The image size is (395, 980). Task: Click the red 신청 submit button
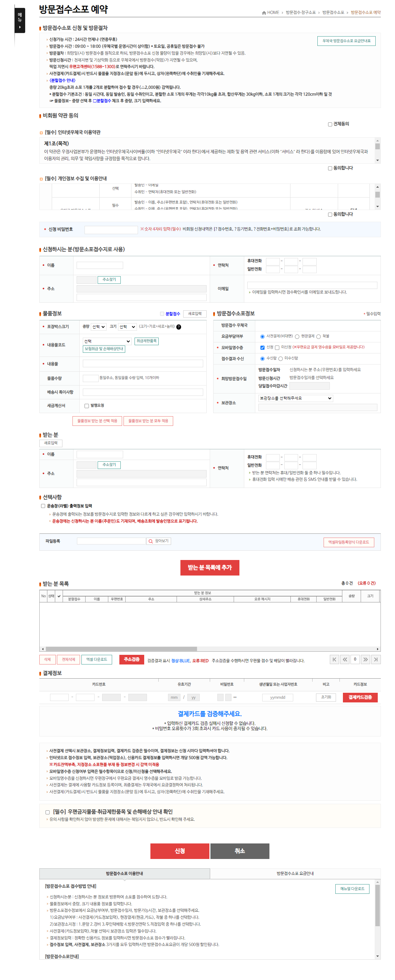[x=180, y=851]
